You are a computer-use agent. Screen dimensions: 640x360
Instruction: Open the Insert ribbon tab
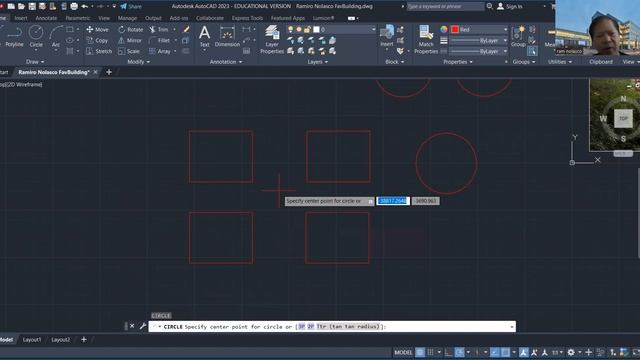[x=21, y=18]
